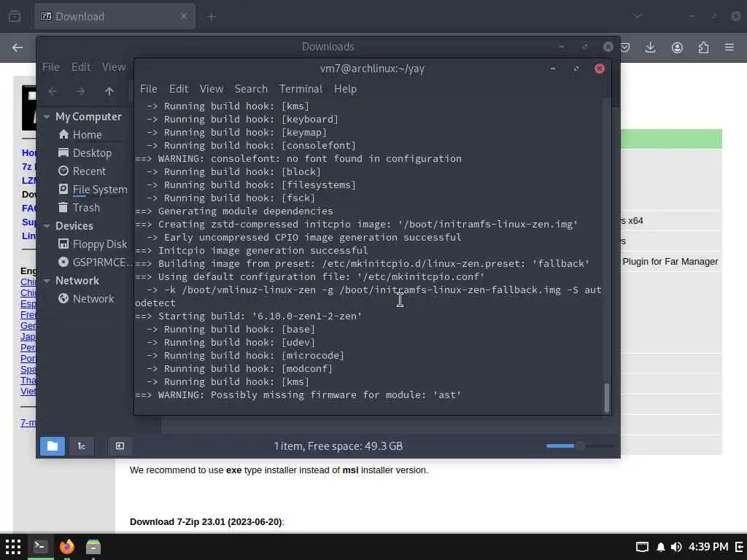Switch to file manager in taskbar
The height and width of the screenshot is (560, 747).
pyautogui.click(x=93, y=546)
